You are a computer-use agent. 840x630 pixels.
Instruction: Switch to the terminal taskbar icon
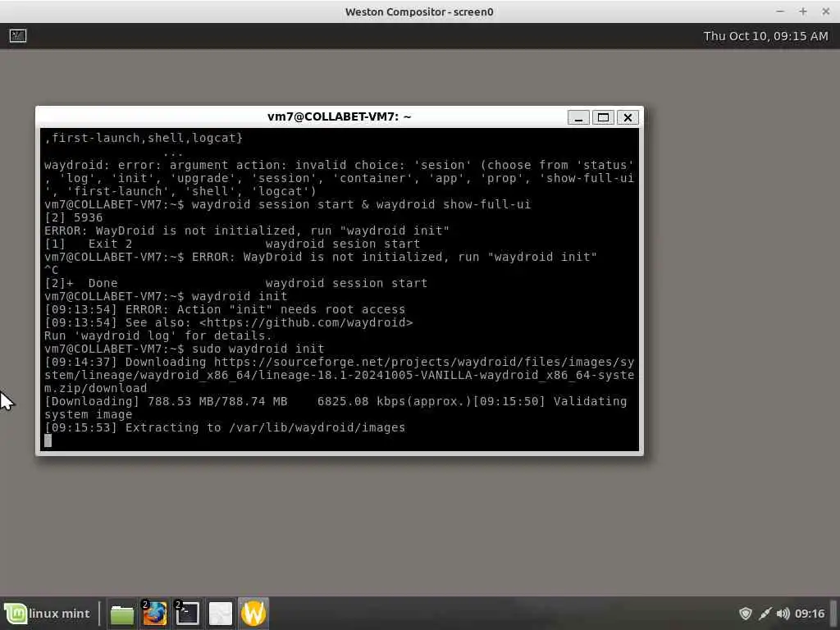pyautogui.click(x=188, y=614)
